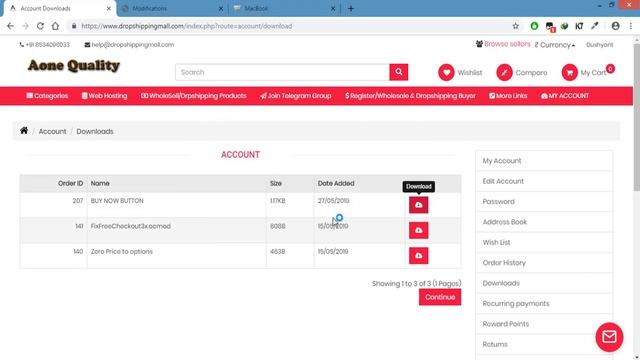Screen dimensions: 640x360
Task: Switch to the Modifications tab
Action: click(171, 9)
